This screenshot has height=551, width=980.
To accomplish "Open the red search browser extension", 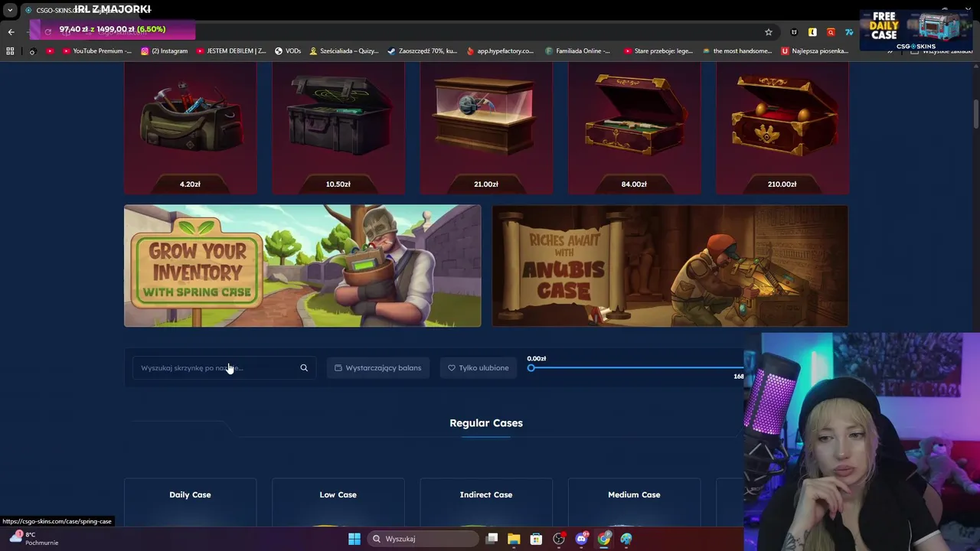I will click(x=831, y=32).
